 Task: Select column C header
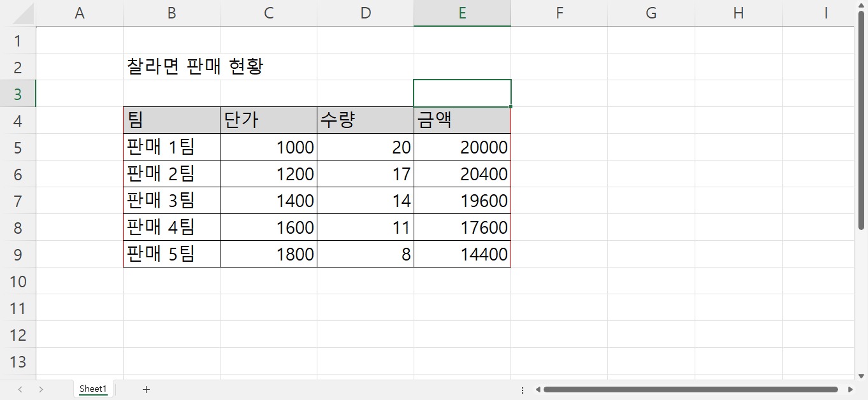point(268,13)
